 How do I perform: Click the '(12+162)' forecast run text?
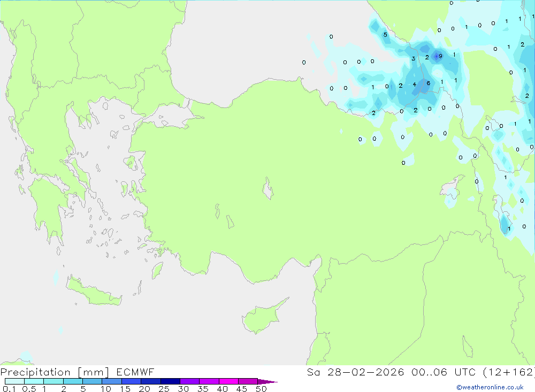(509, 372)
